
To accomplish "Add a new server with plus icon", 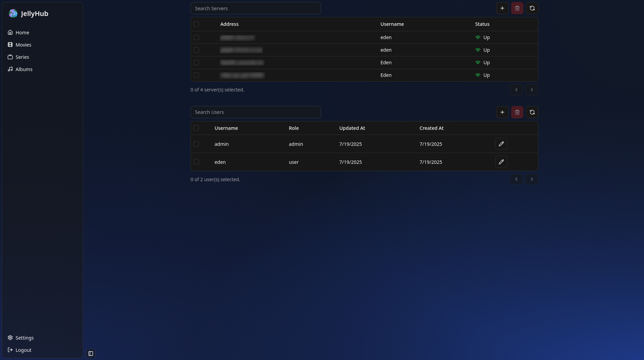I will (x=502, y=8).
